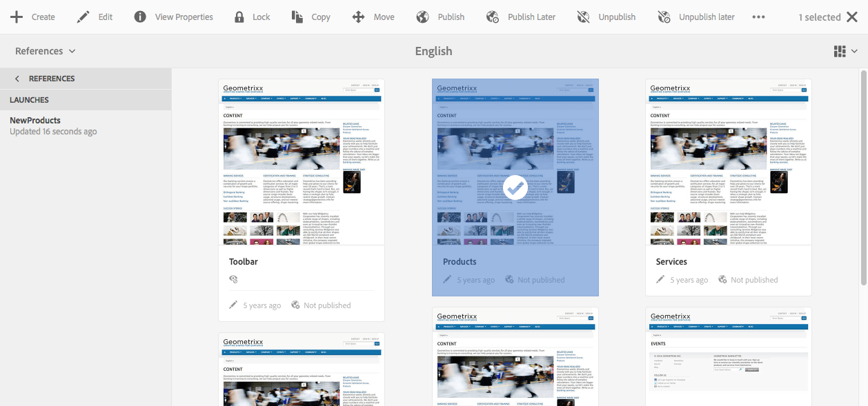Click the Copy icon in toolbar

coord(297,17)
